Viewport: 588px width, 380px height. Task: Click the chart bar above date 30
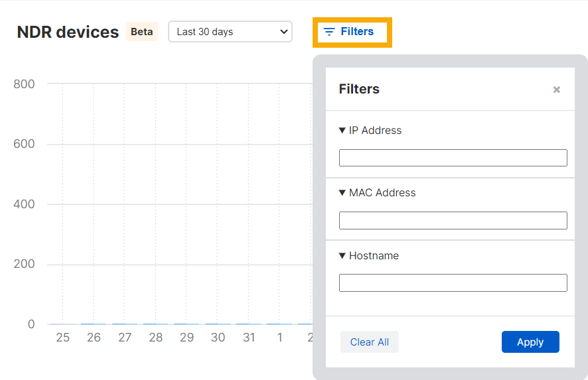(x=218, y=324)
